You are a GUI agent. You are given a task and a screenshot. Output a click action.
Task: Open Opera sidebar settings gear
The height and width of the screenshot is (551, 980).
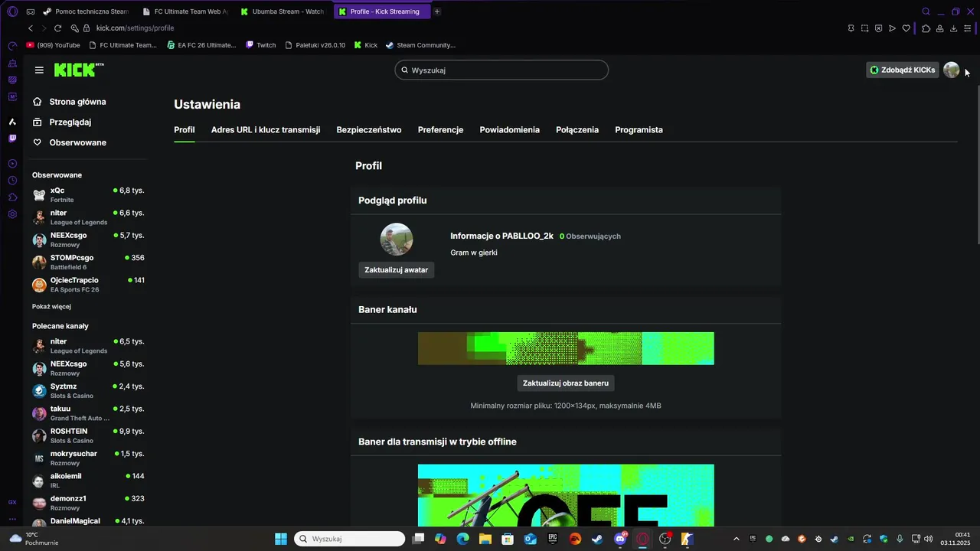(12, 214)
